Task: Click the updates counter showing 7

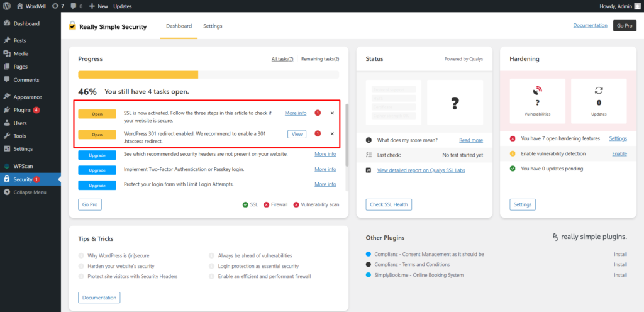Action: tap(58, 6)
